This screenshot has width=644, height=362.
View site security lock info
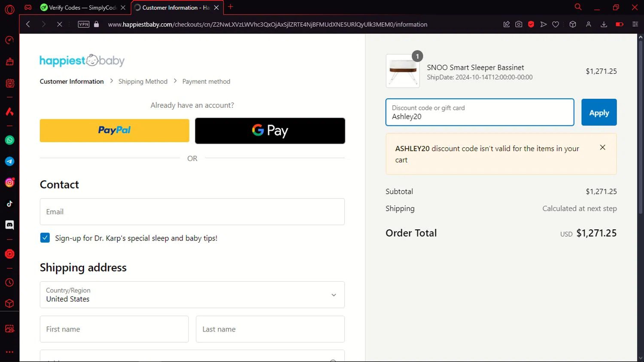97,24
